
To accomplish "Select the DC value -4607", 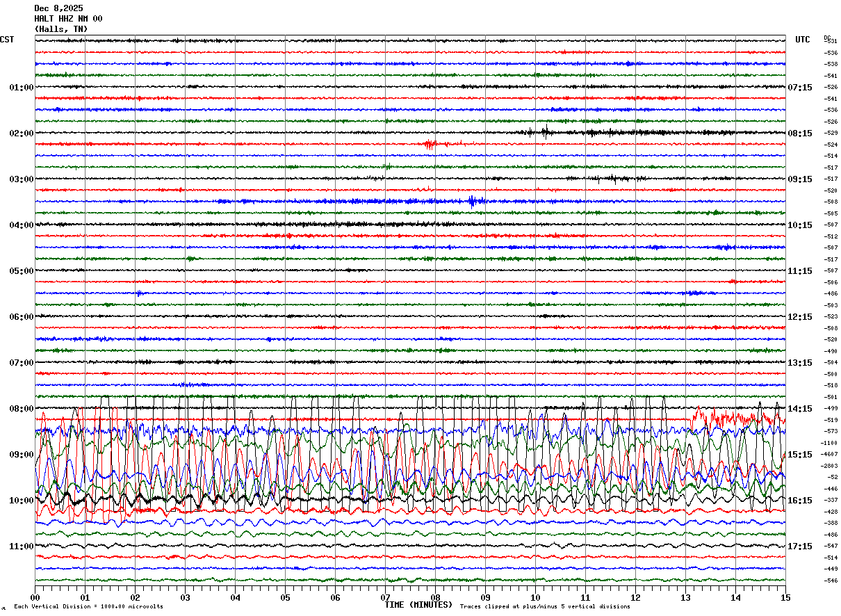I will (830, 455).
